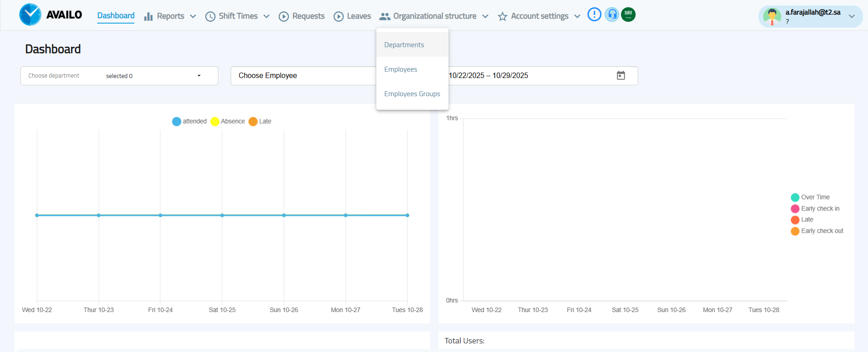Open the user account dropdown chevron
The image size is (868, 352).
(852, 16)
